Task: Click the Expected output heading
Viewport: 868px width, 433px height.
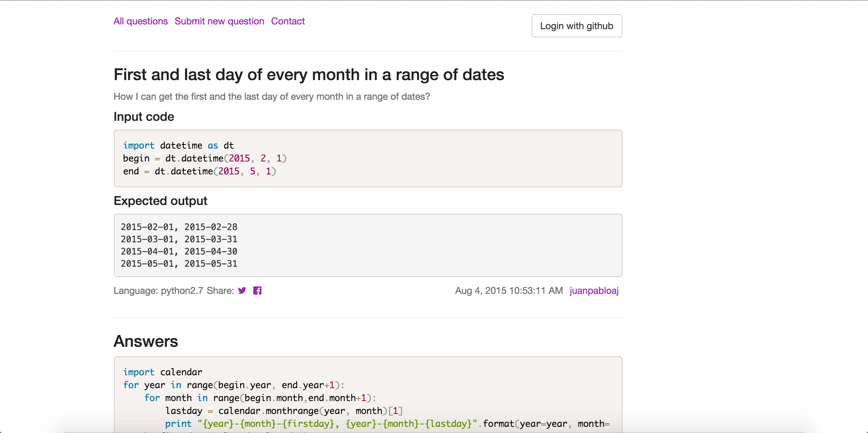Action: tap(160, 201)
